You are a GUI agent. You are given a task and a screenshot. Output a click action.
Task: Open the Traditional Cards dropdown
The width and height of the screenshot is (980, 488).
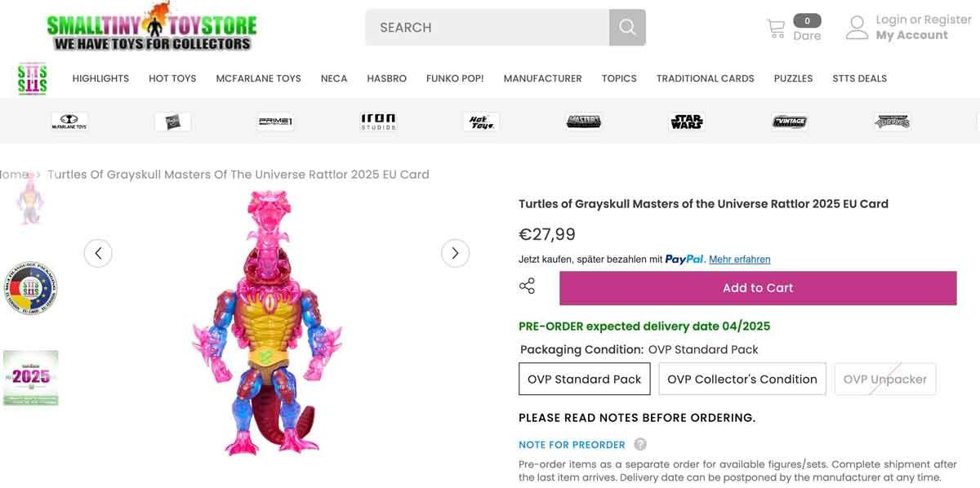(705, 78)
